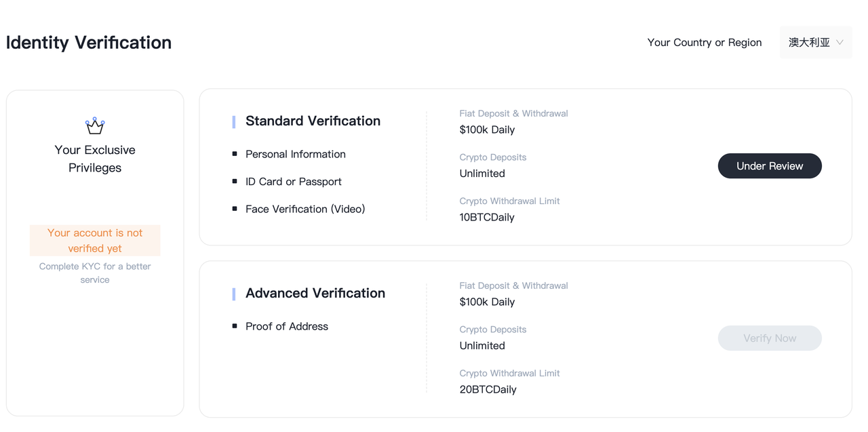868x432 pixels.
Task: Click the Personal Information bullet item
Action: pos(295,154)
